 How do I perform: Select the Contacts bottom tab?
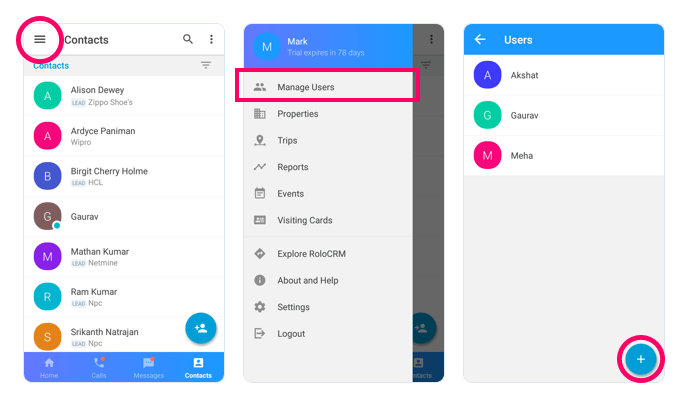pos(198,368)
